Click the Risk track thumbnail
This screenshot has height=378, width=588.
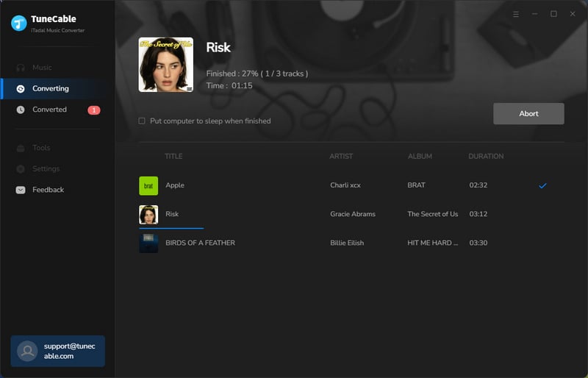point(148,214)
